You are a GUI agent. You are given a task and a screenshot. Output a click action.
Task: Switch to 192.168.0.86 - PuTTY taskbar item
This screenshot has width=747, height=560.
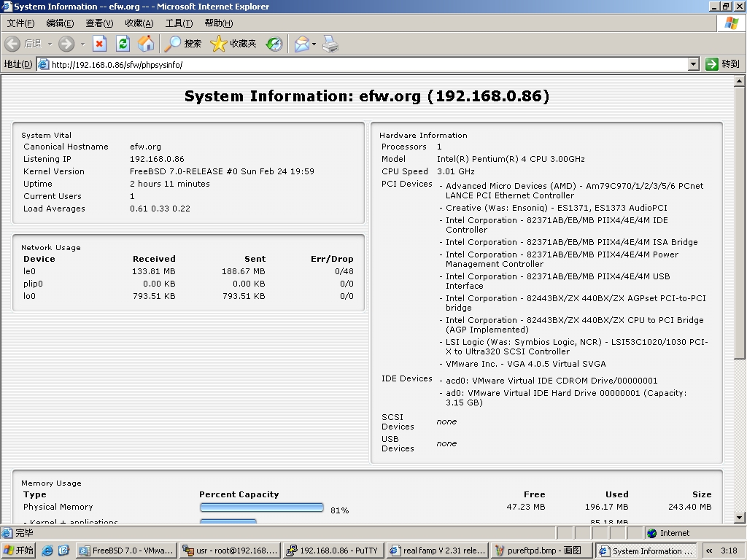[x=333, y=551]
